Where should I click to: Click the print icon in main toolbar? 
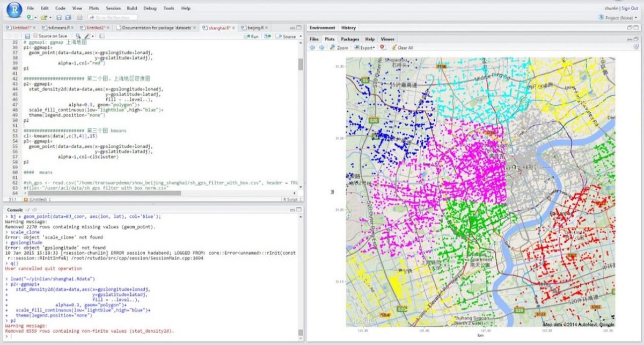coord(80,17)
